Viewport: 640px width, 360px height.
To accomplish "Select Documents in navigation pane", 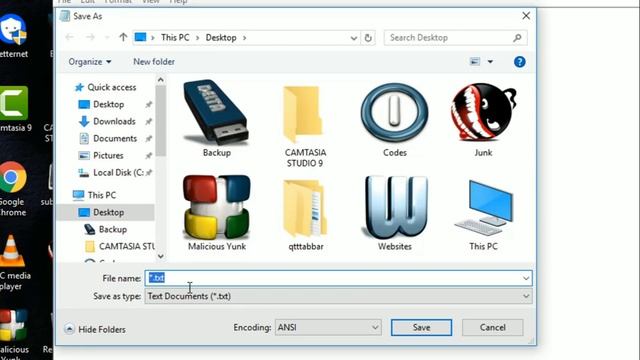I will coord(108,139).
